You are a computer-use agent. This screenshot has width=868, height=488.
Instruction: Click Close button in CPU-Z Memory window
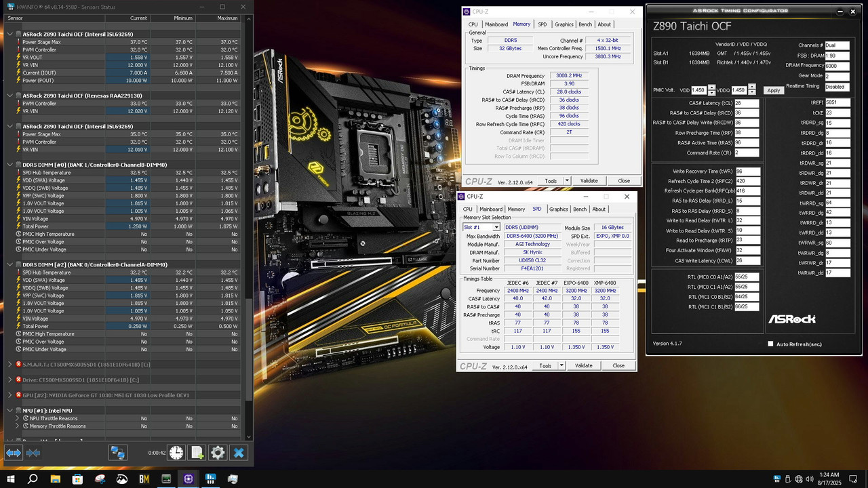pos(624,181)
